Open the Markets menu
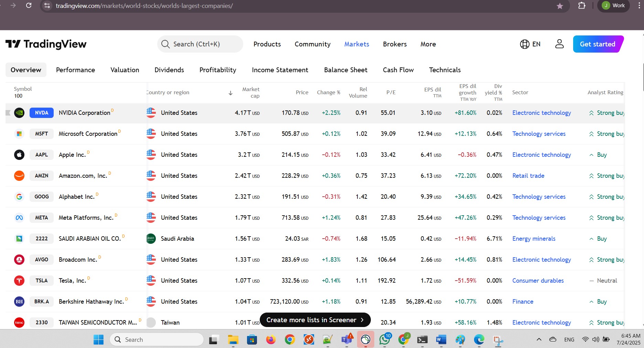644x348 pixels. click(357, 44)
